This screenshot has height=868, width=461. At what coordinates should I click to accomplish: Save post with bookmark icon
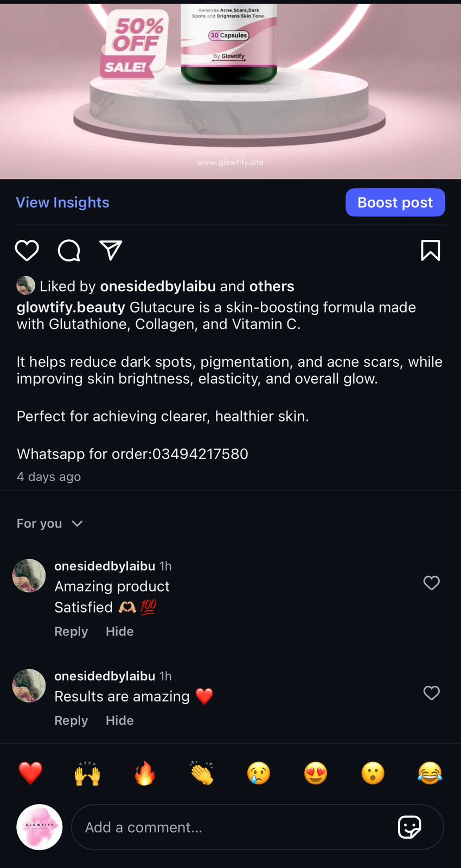point(431,251)
